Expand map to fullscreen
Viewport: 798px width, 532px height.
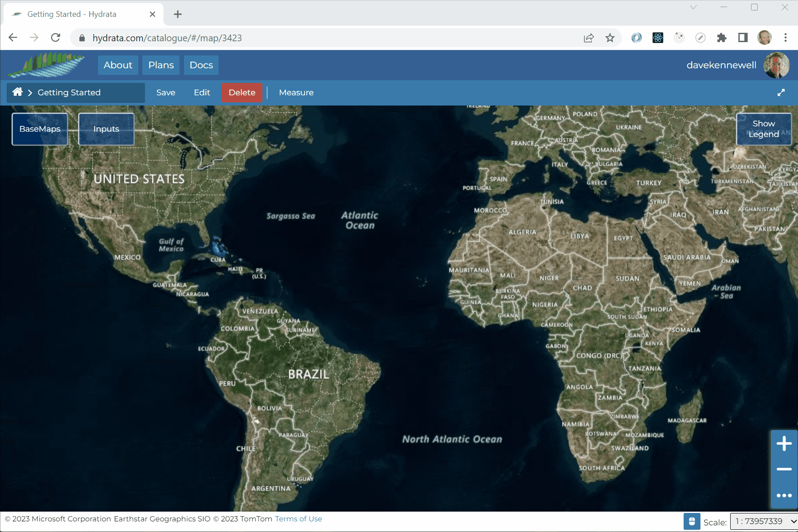(x=781, y=93)
